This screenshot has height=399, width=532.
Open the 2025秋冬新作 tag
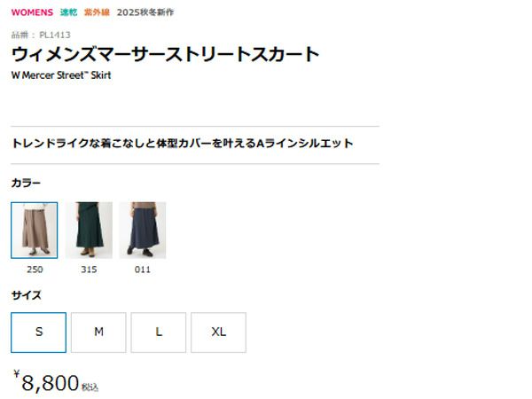coord(145,12)
